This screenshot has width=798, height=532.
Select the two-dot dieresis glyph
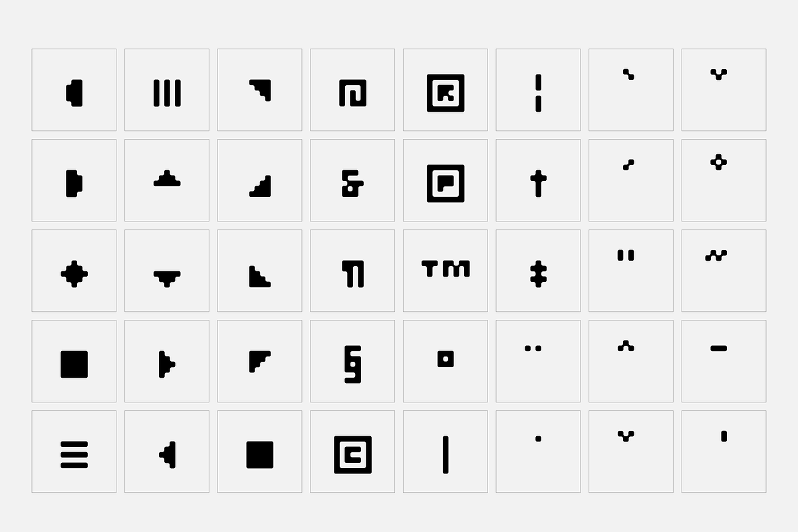[533, 348]
